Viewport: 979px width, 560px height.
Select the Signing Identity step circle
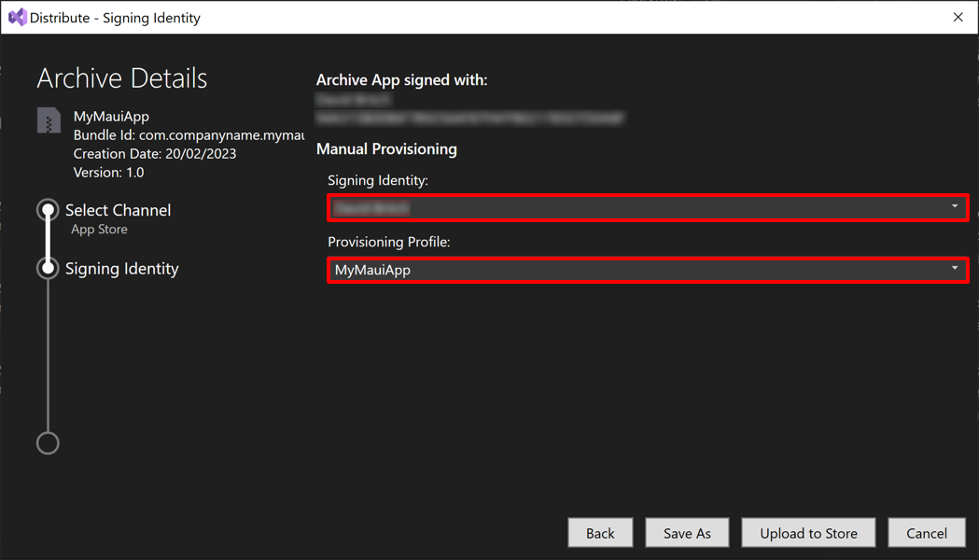(x=48, y=269)
